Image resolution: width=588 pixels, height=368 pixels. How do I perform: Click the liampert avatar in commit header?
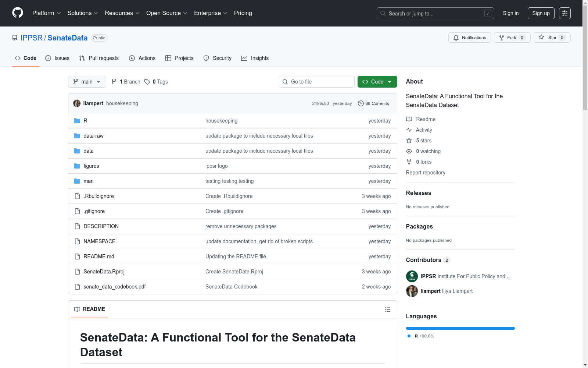pos(77,103)
